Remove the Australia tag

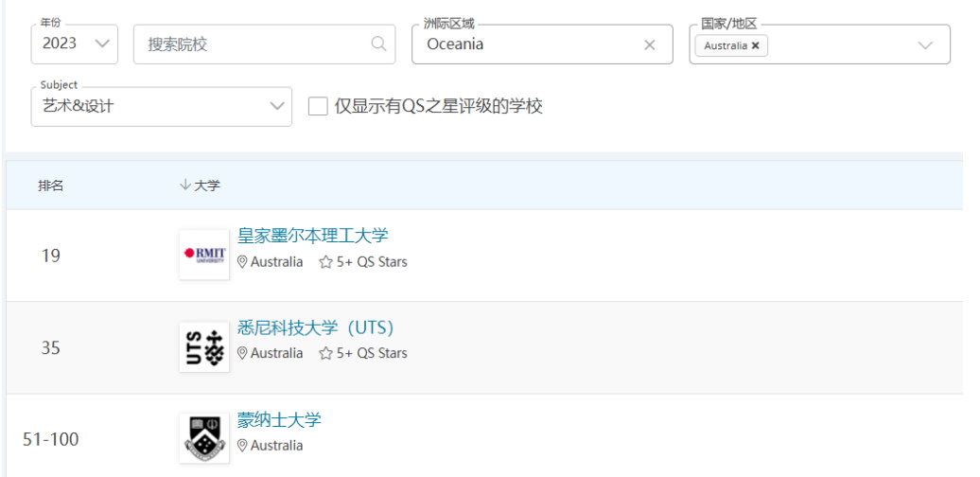tap(755, 45)
